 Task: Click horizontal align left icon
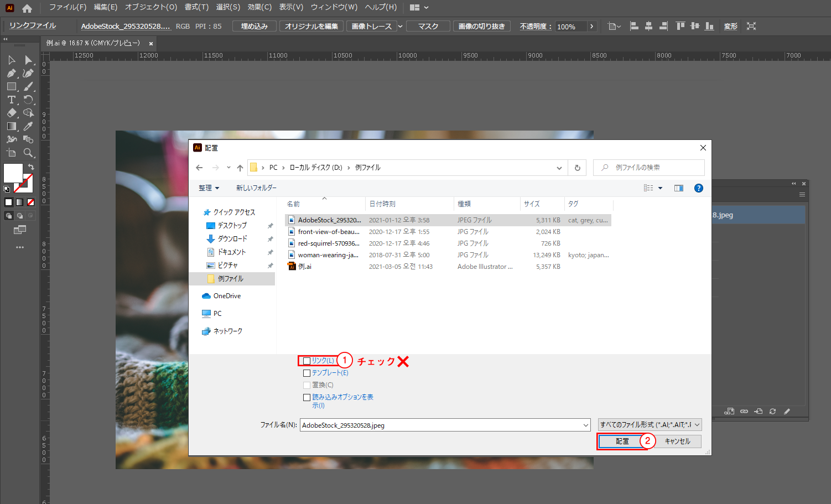(x=635, y=26)
